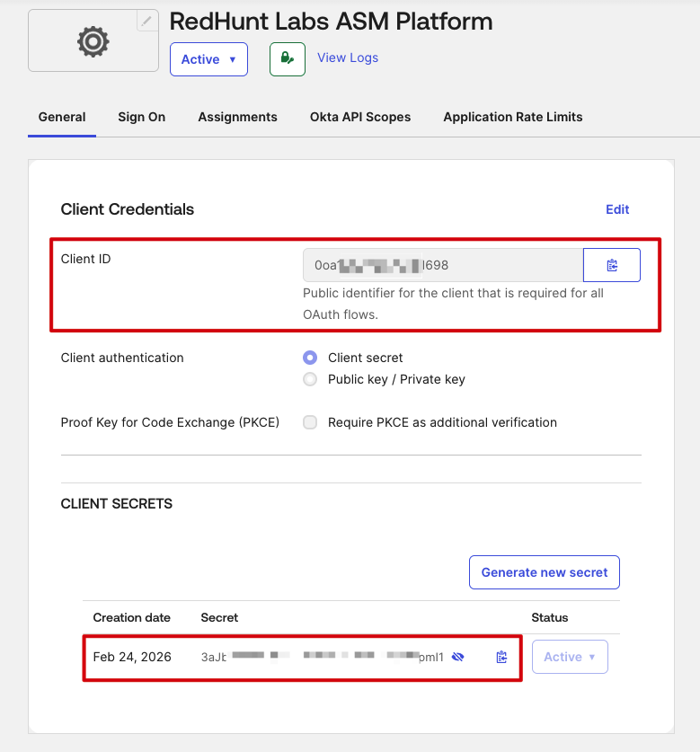Viewport: 700px width, 752px height.
Task: Choose Public key / Private key authentication
Action: (x=310, y=379)
